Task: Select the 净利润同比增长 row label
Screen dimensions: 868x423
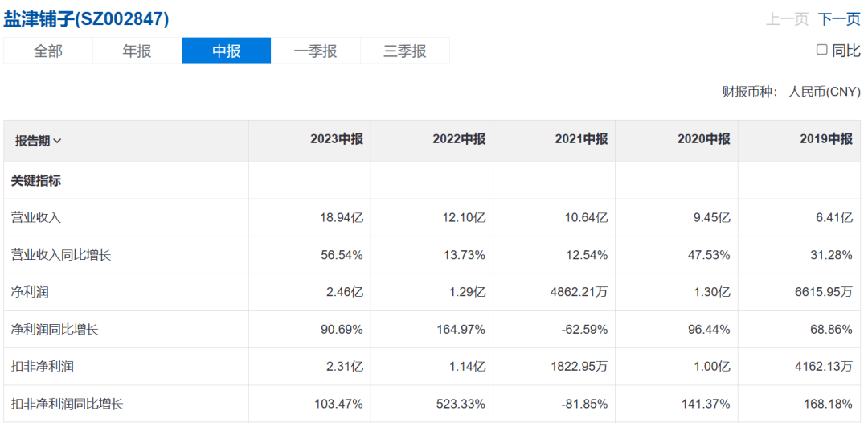Action: (x=55, y=330)
